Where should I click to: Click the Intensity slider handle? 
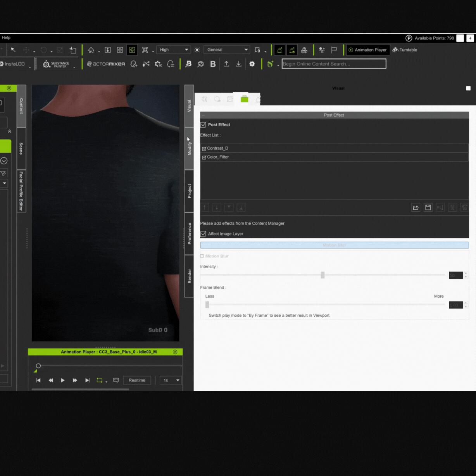point(323,275)
